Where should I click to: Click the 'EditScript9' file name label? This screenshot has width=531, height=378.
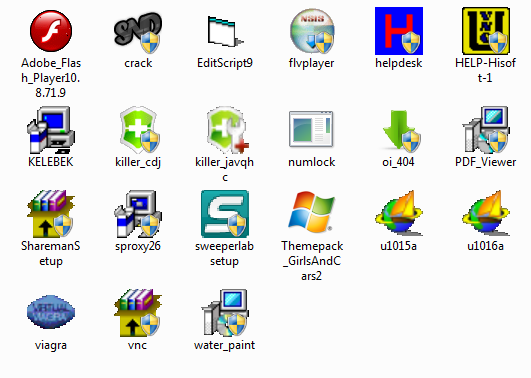pos(225,63)
